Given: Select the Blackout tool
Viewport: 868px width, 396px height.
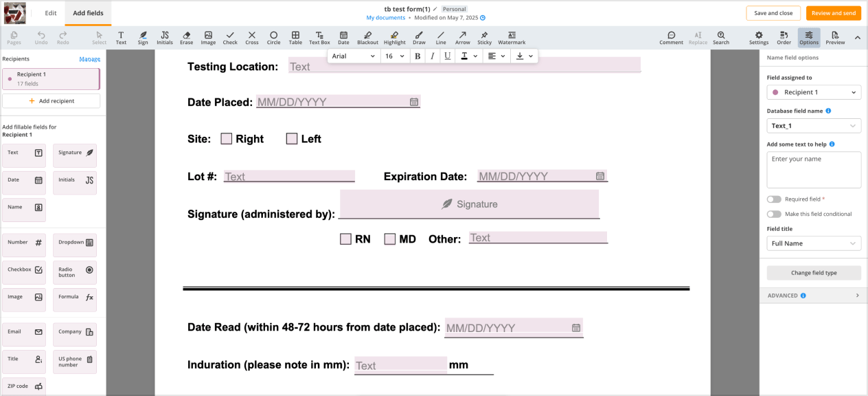Looking at the screenshot, I should click(367, 38).
